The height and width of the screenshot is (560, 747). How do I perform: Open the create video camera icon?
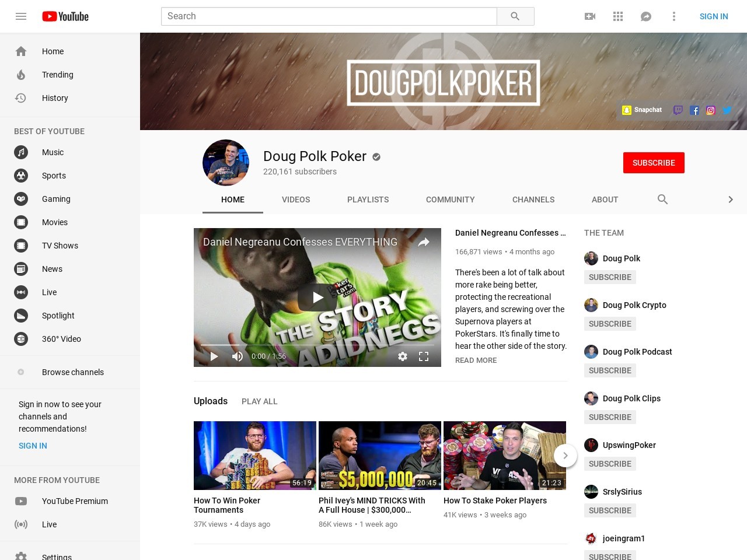pos(590,16)
